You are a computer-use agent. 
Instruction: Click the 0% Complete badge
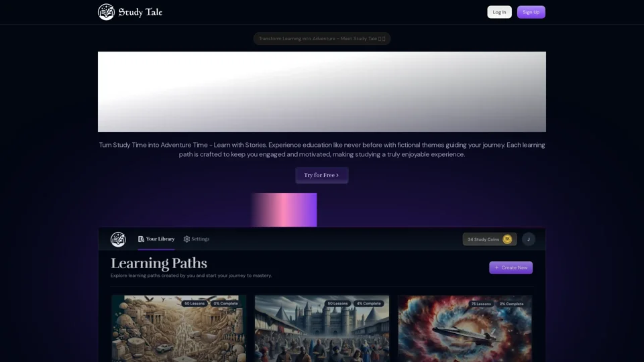[x=225, y=304]
